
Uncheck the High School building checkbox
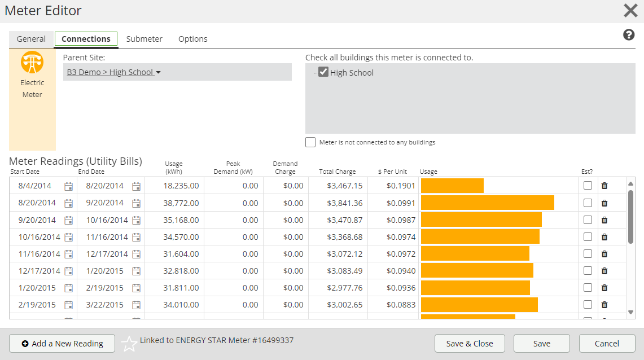point(323,72)
